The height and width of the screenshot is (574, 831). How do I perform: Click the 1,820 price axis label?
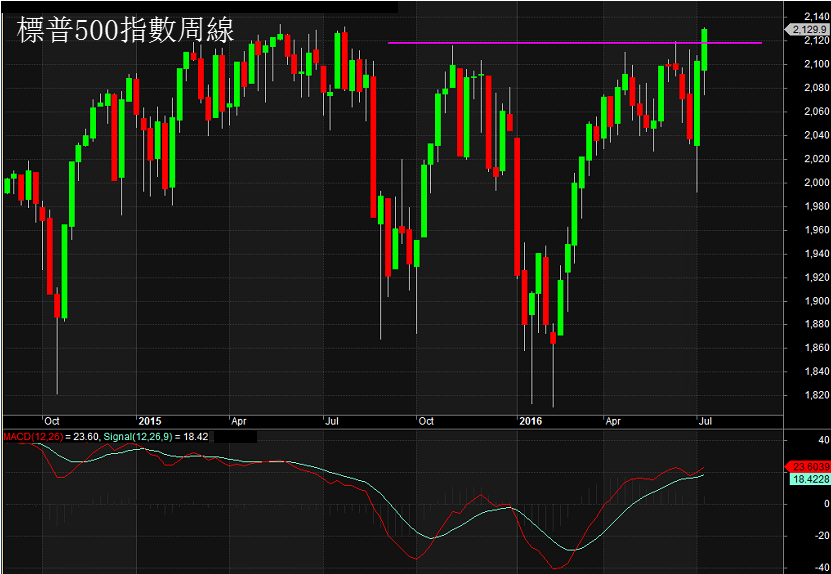click(816, 395)
